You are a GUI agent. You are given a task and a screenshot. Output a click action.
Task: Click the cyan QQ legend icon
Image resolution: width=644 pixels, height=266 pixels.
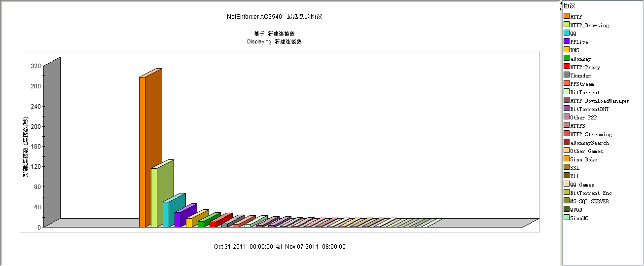[x=567, y=34]
